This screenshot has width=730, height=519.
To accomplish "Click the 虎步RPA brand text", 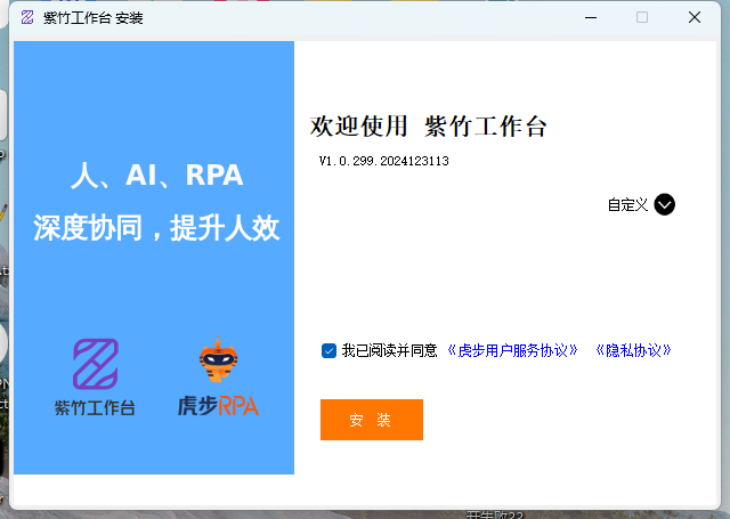I will pyautogui.click(x=218, y=405).
